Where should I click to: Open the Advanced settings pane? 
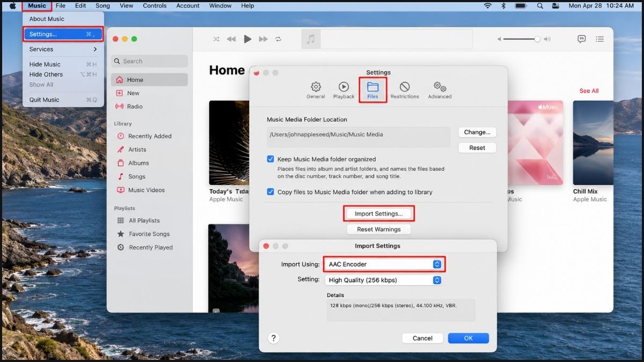coord(440,90)
